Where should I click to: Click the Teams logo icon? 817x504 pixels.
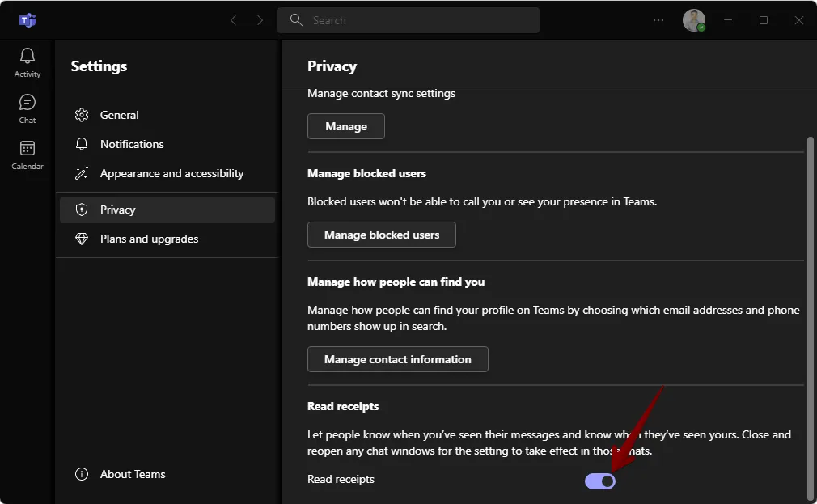(x=28, y=19)
